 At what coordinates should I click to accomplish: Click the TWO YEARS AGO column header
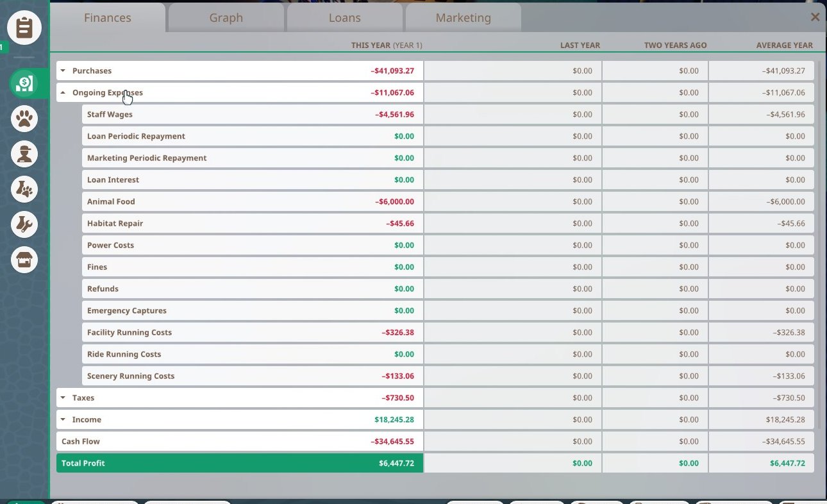pos(676,46)
